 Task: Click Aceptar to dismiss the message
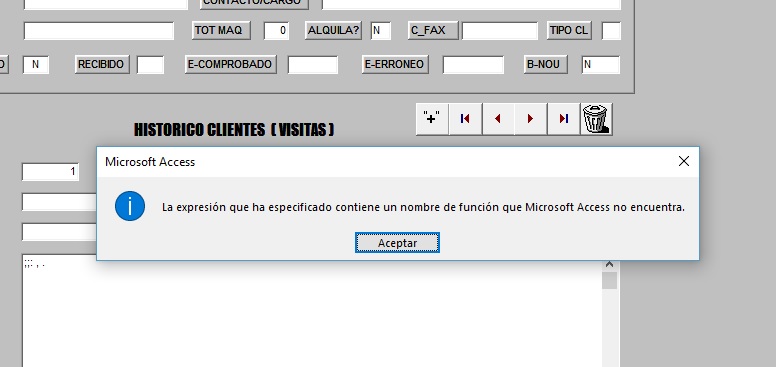click(x=397, y=243)
